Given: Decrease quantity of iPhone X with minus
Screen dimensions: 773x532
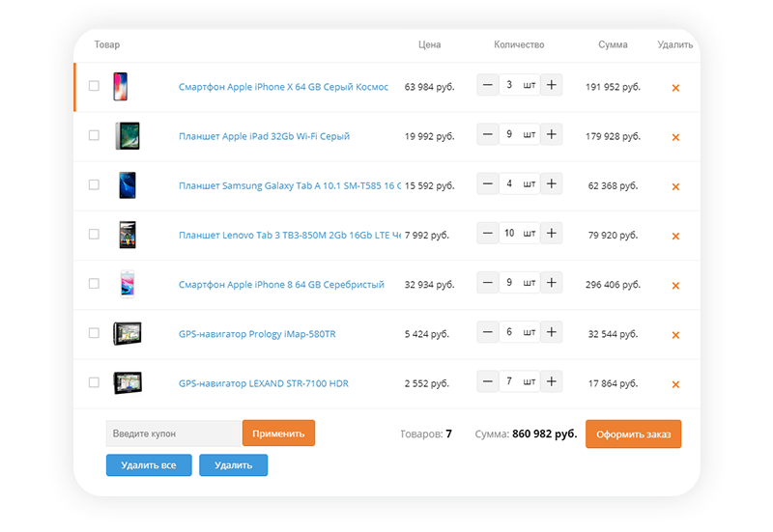Looking at the screenshot, I should click(x=488, y=85).
